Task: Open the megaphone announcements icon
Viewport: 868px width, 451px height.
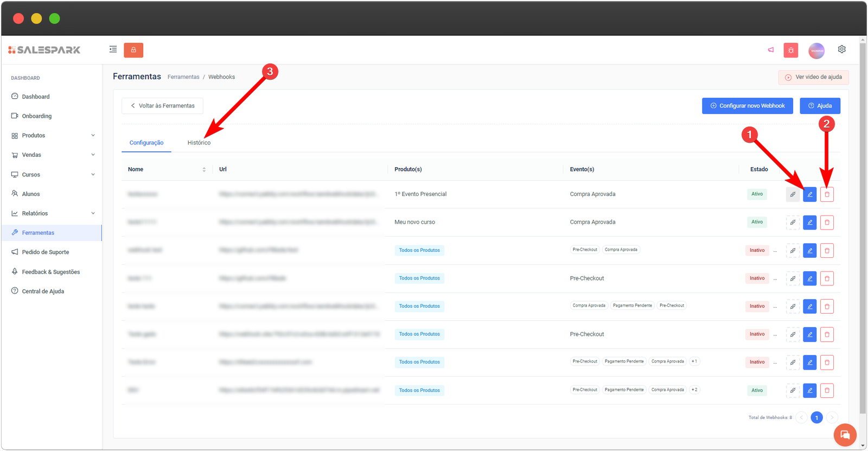Action: point(770,50)
